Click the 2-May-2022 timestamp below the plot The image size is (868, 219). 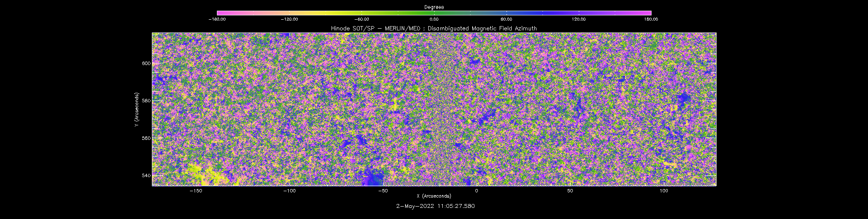tap(435, 206)
